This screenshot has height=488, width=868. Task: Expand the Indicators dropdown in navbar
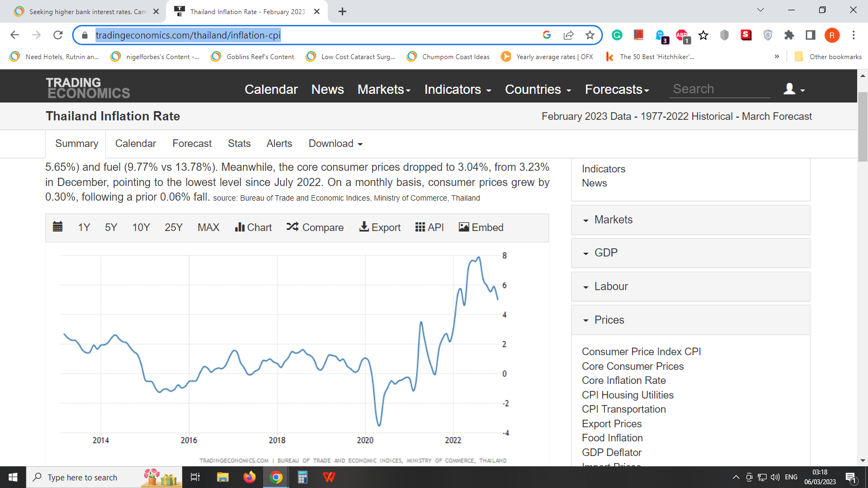point(457,89)
